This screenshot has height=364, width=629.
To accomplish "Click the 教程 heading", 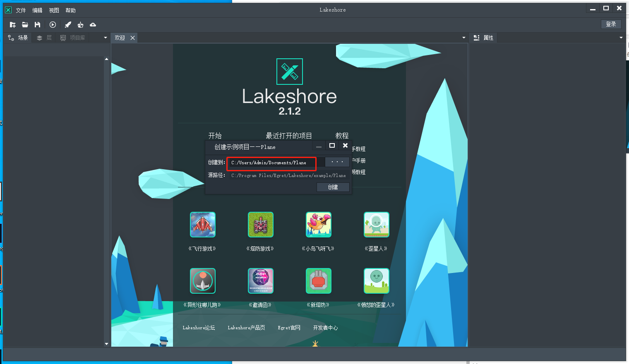I will (342, 136).
